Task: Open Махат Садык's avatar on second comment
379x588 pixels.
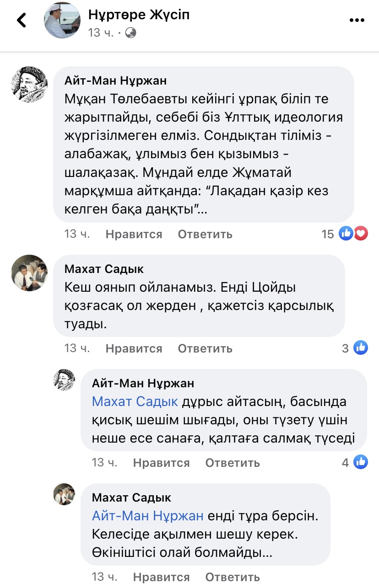Action: 29,273
